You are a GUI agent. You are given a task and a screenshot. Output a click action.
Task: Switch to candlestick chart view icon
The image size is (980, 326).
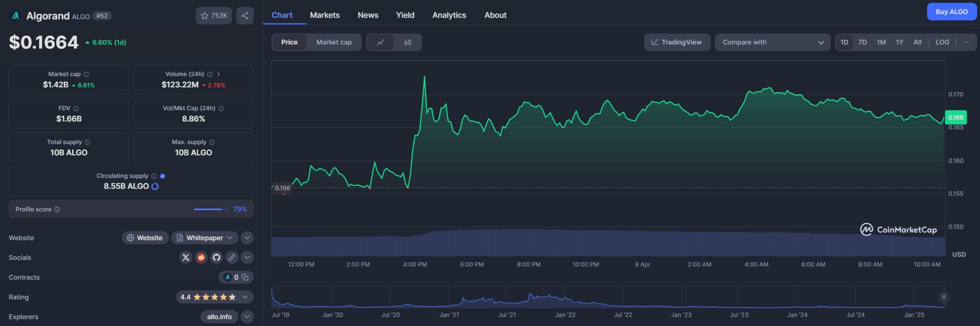408,42
